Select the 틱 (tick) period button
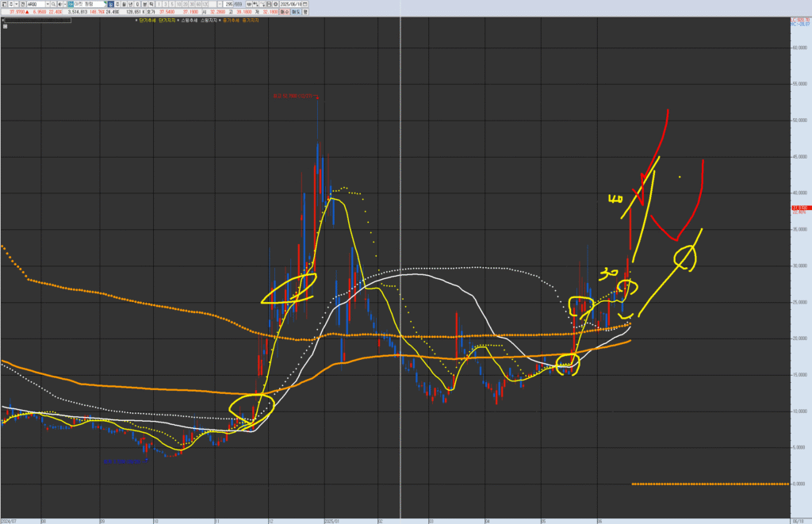The height and width of the screenshot is (524, 812). [x=151, y=4]
